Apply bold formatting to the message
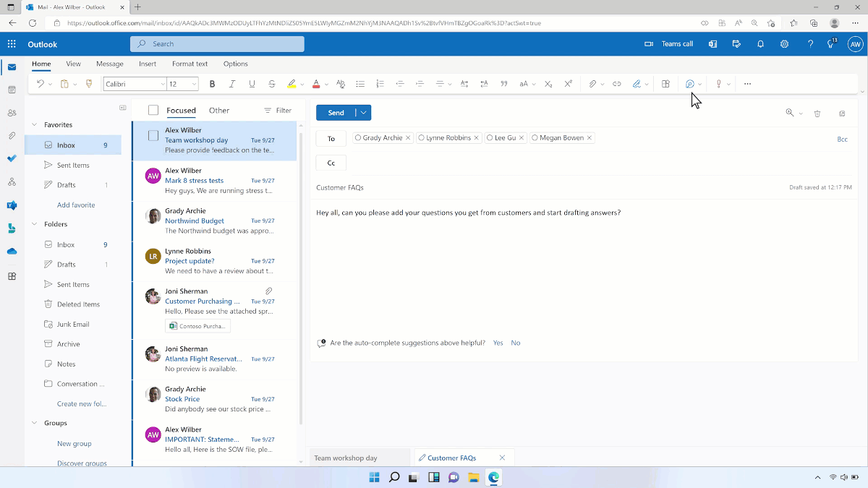The image size is (868, 488). (x=212, y=83)
